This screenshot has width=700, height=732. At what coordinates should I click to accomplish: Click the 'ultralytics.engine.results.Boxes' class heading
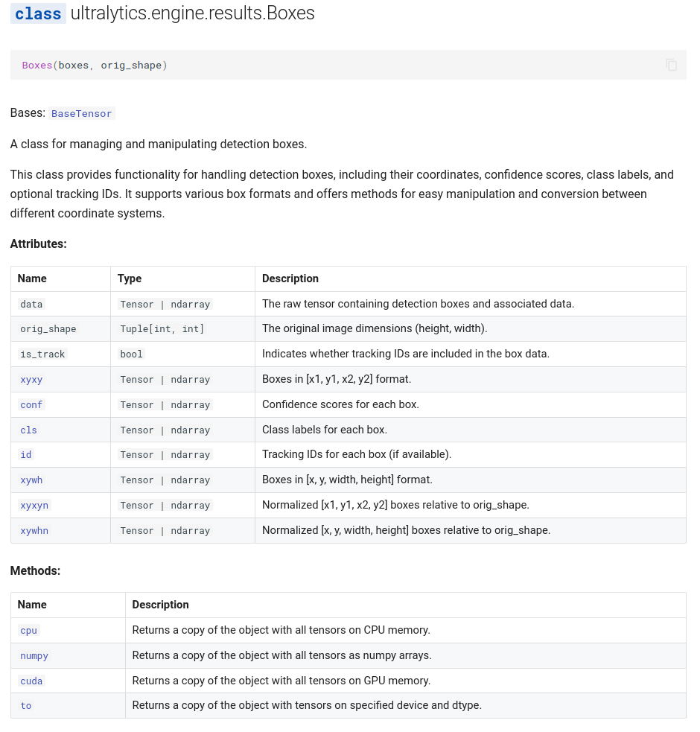coord(192,13)
